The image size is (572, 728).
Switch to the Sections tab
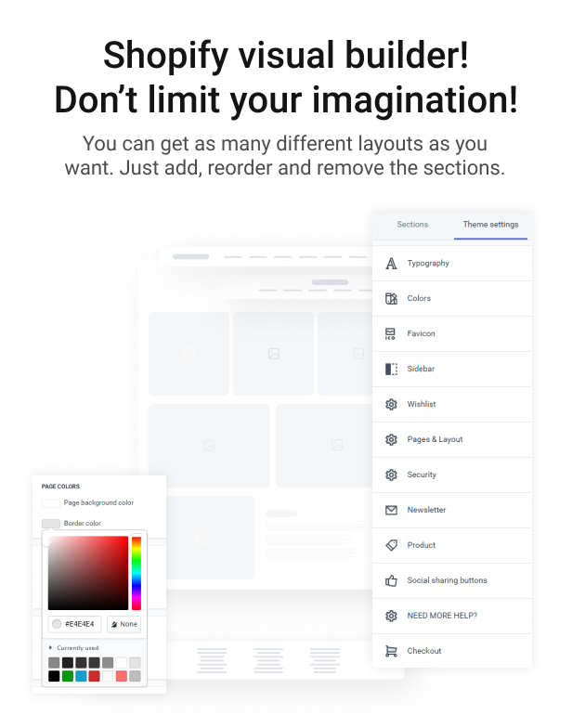tap(412, 225)
